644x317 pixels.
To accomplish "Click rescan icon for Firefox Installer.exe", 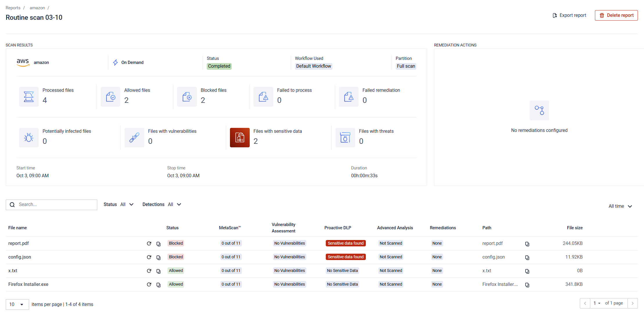I will coord(149,284).
